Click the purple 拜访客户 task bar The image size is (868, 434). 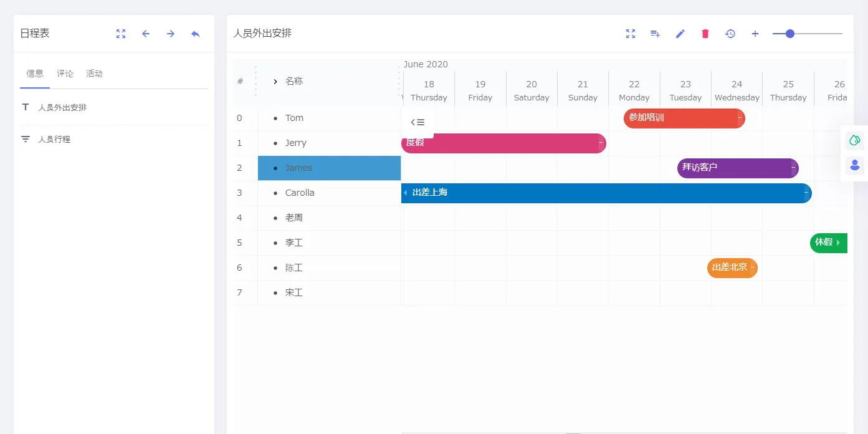click(x=738, y=168)
